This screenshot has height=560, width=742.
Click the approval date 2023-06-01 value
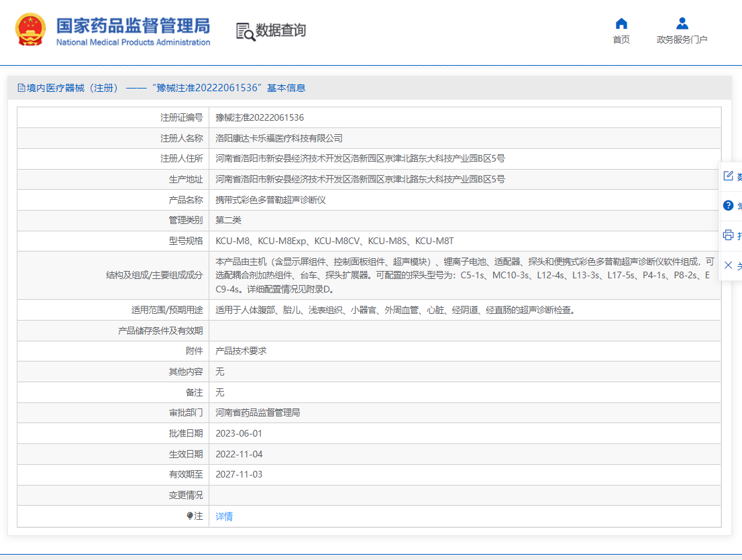(x=239, y=433)
